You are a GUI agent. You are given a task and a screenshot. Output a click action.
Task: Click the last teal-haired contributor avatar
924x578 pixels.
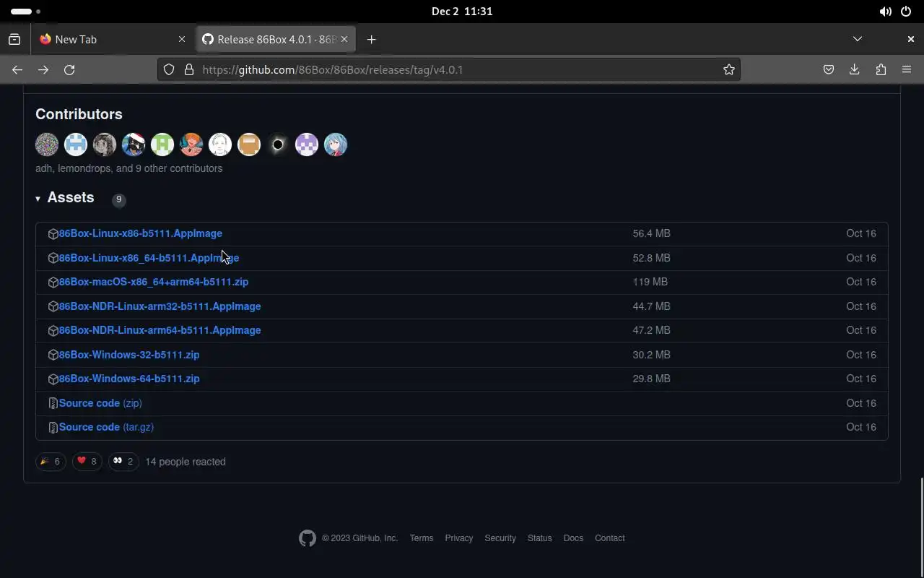click(336, 144)
